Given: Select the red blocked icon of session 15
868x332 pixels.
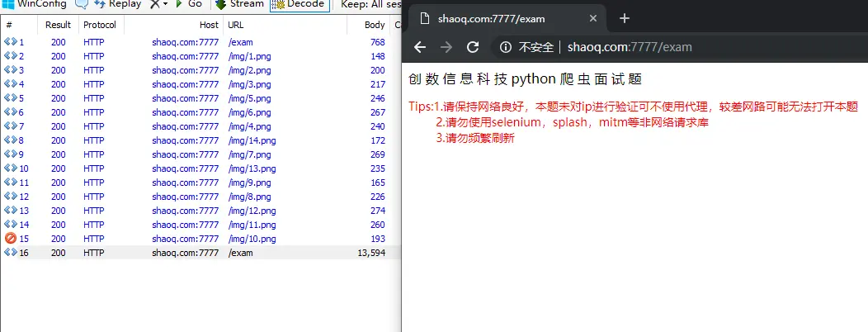Looking at the screenshot, I should coord(10,239).
